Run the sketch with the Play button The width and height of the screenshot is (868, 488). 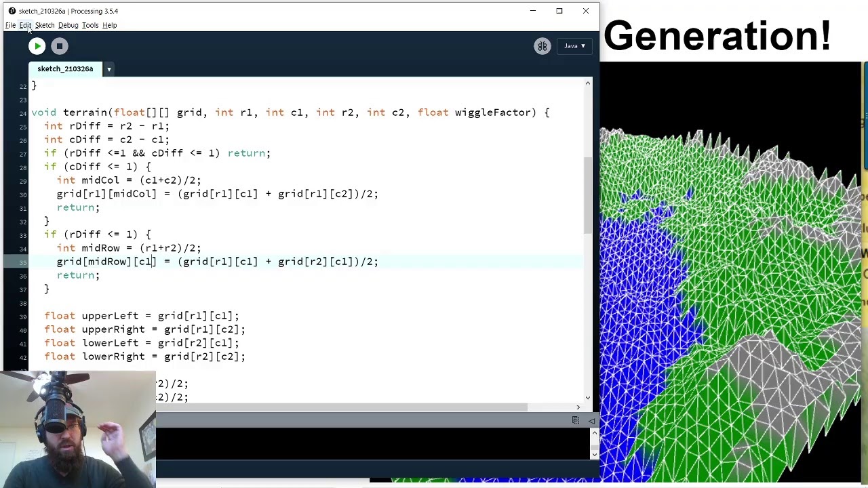click(x=37, y=46)
